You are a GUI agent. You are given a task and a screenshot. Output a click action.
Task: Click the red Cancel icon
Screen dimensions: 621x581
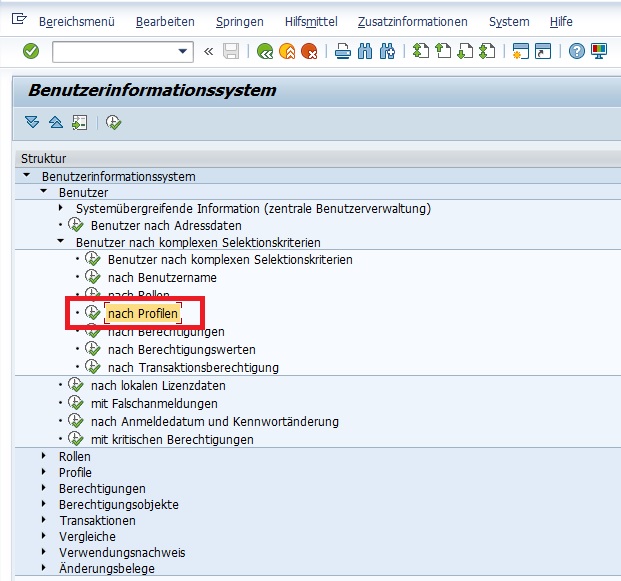pyautogui.click(x=309, y=51)
